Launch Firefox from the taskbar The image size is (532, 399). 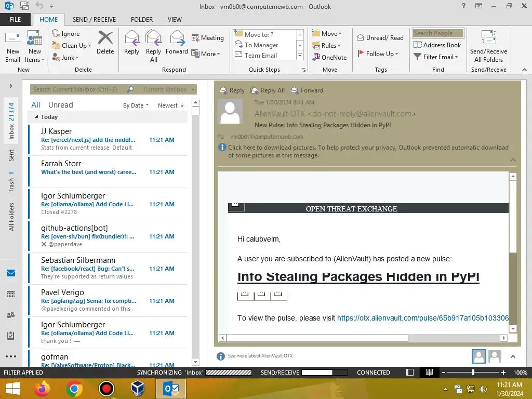coord(42,389)
